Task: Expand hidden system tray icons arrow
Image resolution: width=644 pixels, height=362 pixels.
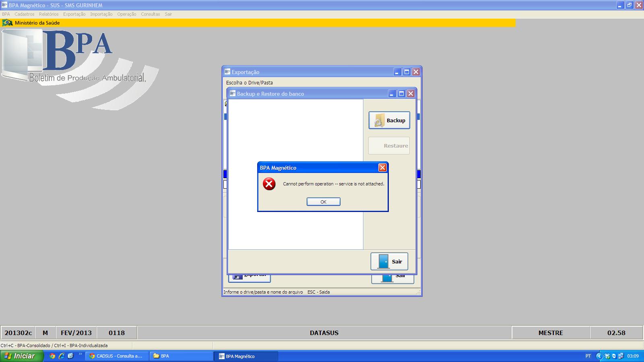Action: [599, 356]
